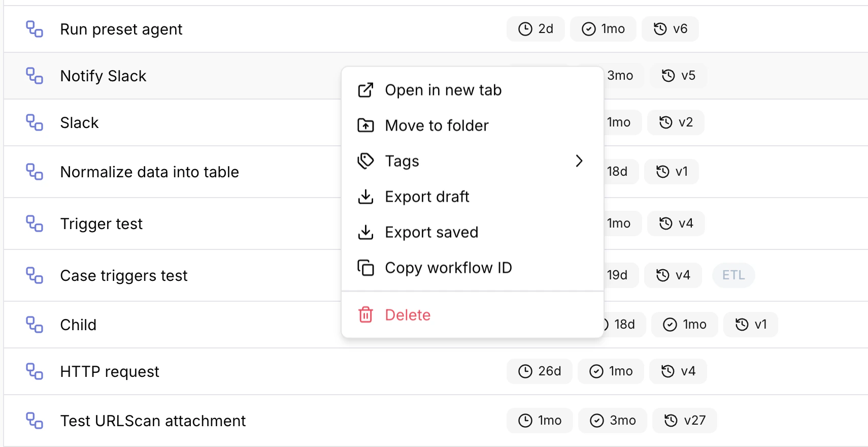The height and width of the screenshot is (447, 868).
Task: Select the trash icon next to Delete
Action: coord(365,315)
